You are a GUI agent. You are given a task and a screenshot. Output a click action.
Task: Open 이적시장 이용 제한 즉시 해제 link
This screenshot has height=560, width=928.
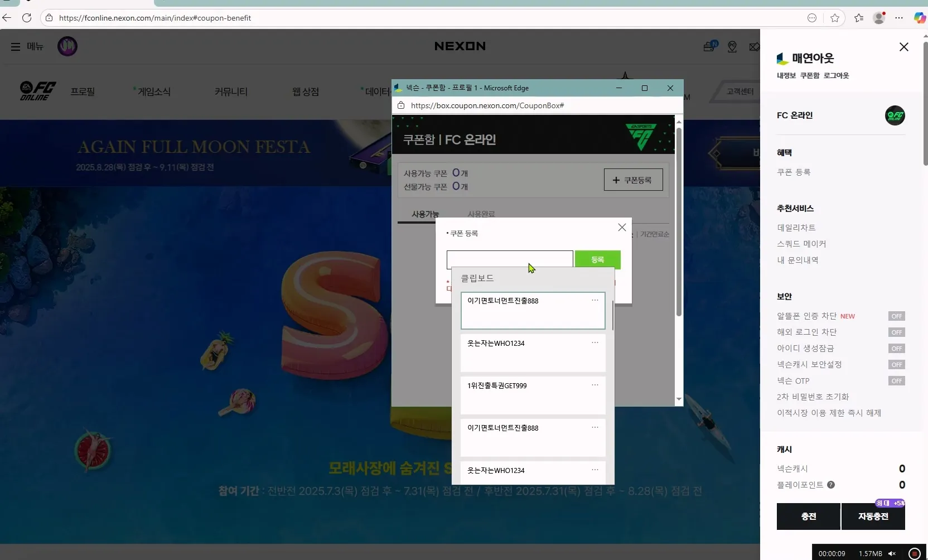point(829,413)
